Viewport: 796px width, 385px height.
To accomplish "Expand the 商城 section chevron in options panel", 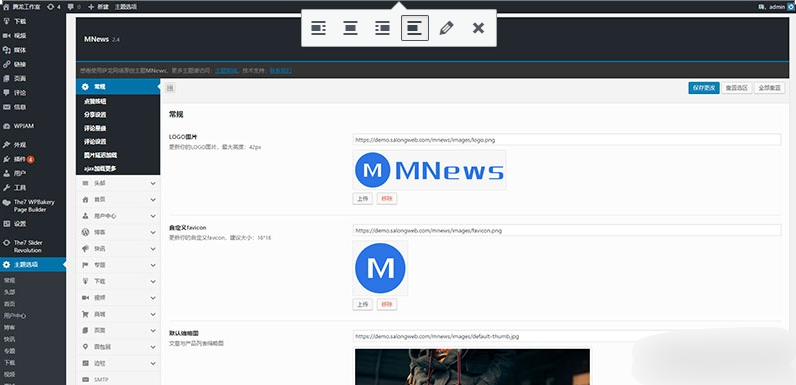I will pos(153,314).
